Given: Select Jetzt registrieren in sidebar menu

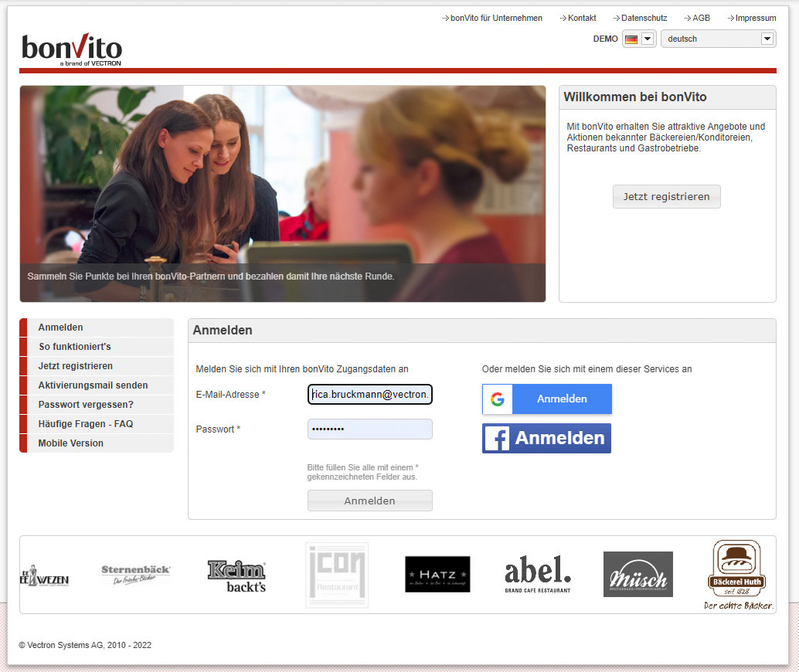Looking at the screenshot, I should (x=97, y=366).
